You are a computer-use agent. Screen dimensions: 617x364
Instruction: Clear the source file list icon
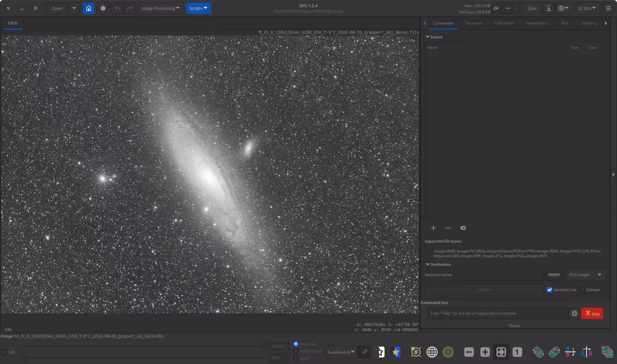click(463, 228)
